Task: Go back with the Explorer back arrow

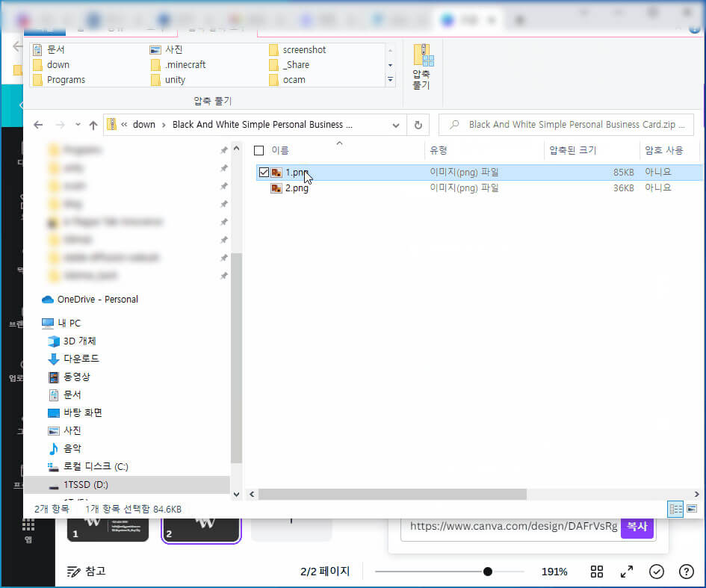Action: click(x=38, y=125)
